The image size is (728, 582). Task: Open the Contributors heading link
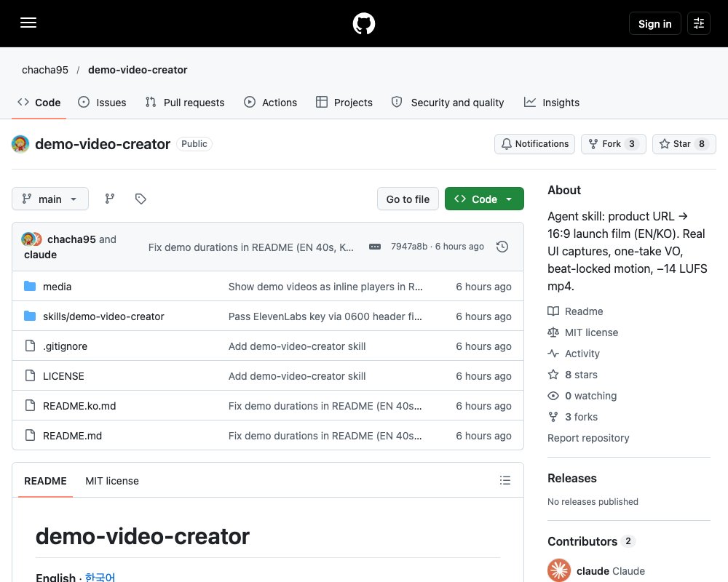[x=591, y=541]
